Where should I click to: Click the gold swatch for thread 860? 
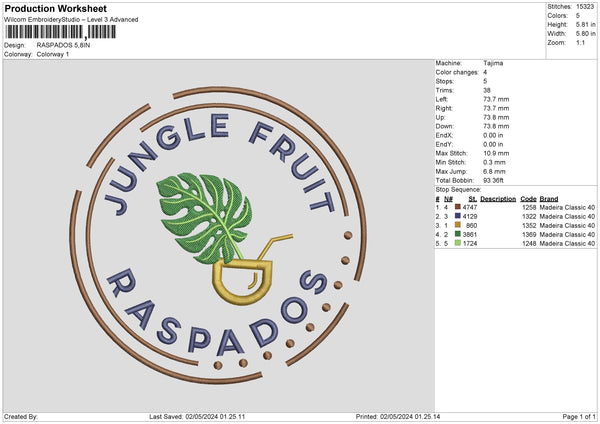click(458, 225)
